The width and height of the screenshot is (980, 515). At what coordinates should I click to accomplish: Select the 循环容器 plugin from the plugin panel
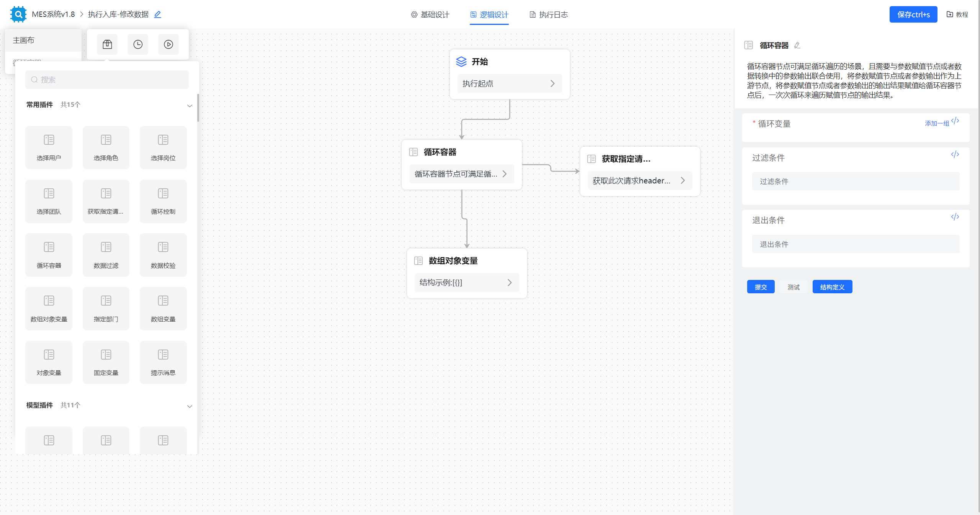pos(49,255)
